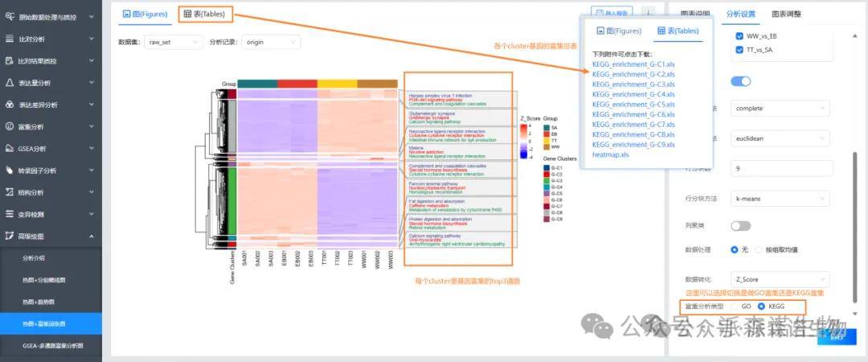The image size is (868, 362).
Task: Open the raw_set dataset dropdown
Action: pyautogui.click(x=174, y=42)
